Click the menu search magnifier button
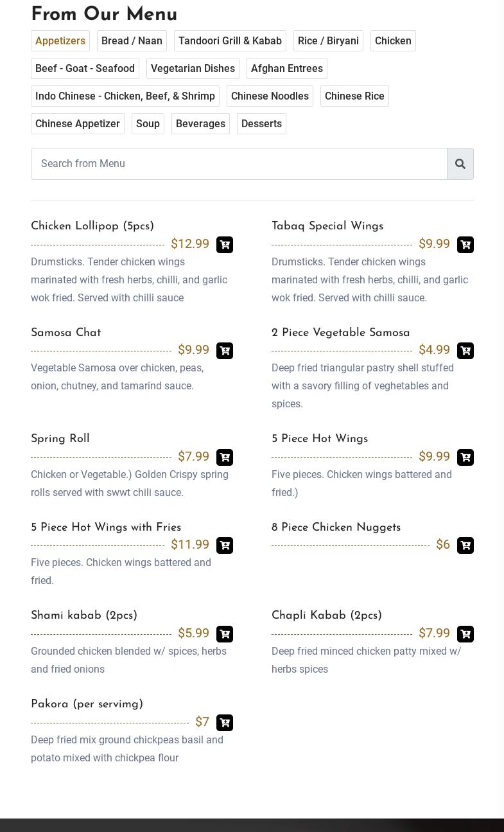504x832 pixels. pyautogui.click(x=460, y=164)
